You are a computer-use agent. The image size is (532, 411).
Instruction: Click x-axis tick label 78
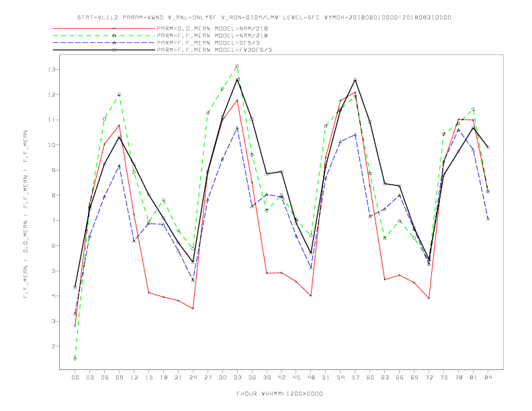coord(458,377)
